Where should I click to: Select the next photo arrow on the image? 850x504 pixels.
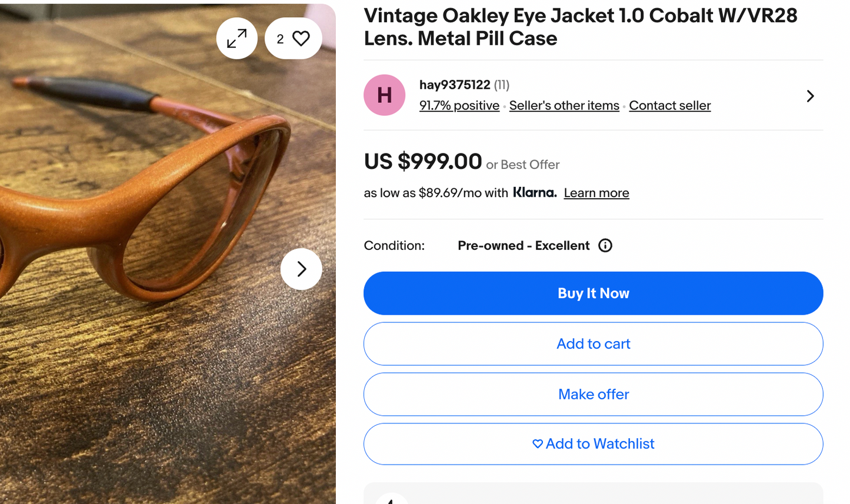[301, 269]
